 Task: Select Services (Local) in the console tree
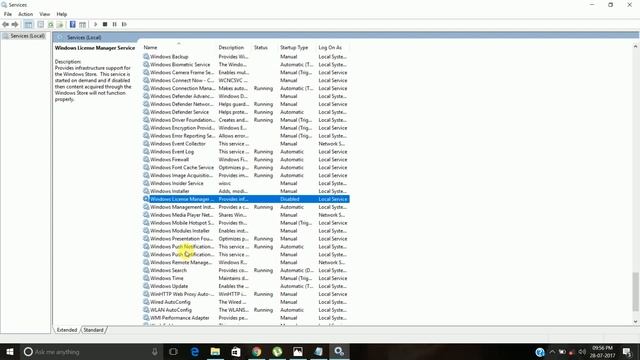click(x=27, y=36)
